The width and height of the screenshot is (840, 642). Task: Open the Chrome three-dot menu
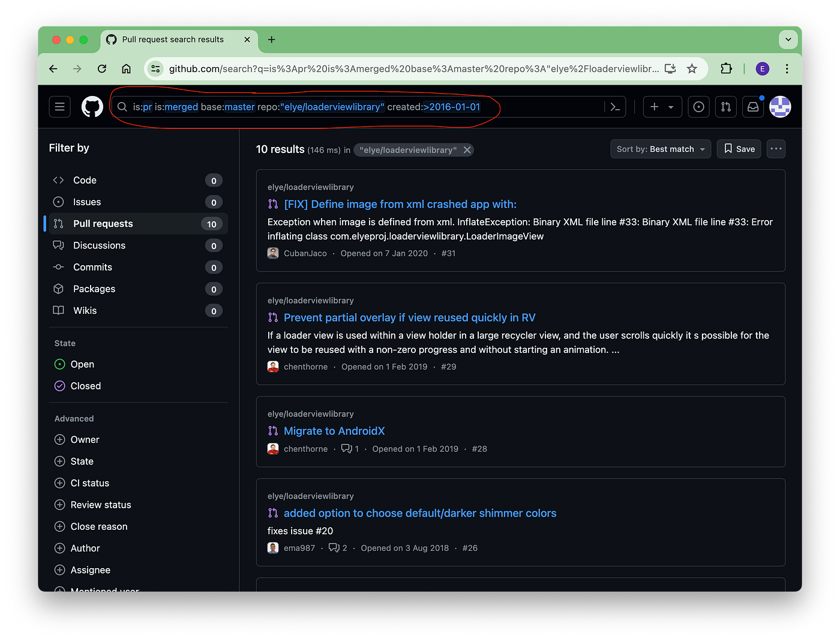[x=787, y=69]
